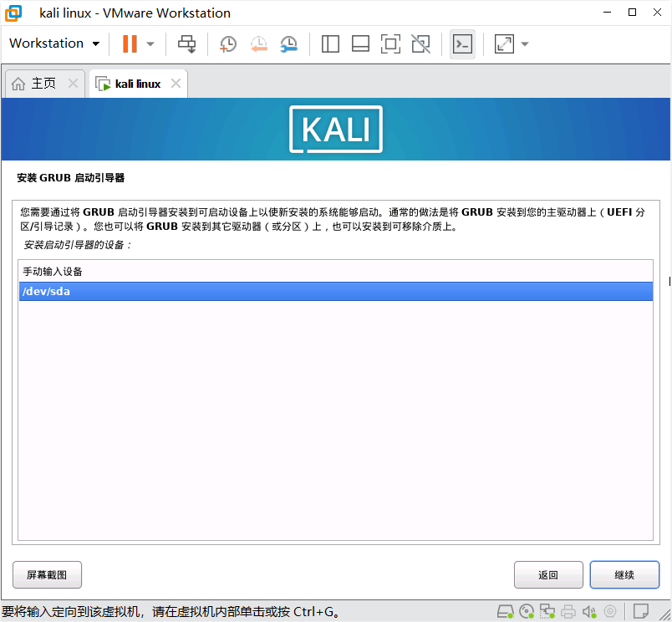
Task: Toggle the thumbnail bar view
Action: [360, 43]
